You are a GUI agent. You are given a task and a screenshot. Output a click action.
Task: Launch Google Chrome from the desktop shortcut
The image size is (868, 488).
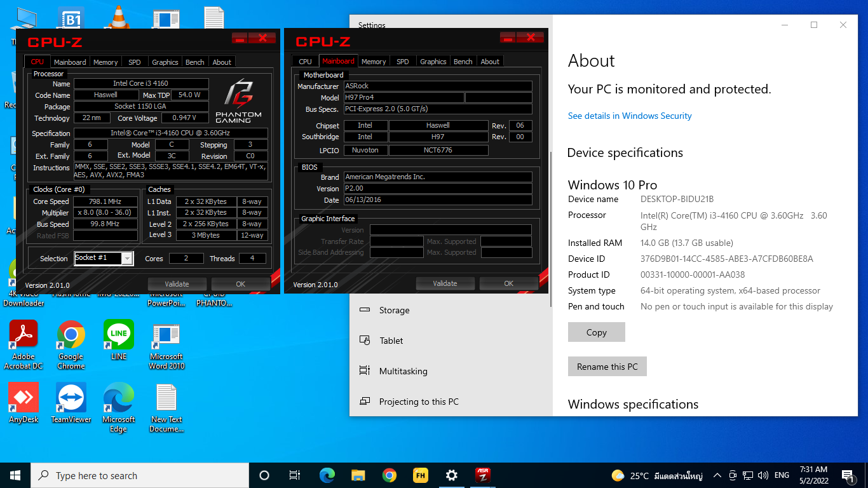tap(71, 344)
